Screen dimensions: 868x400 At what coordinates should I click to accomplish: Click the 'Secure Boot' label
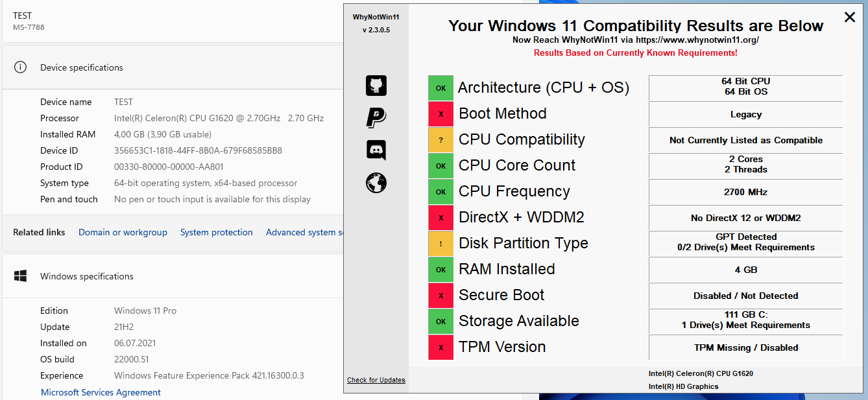coord(501,295)
